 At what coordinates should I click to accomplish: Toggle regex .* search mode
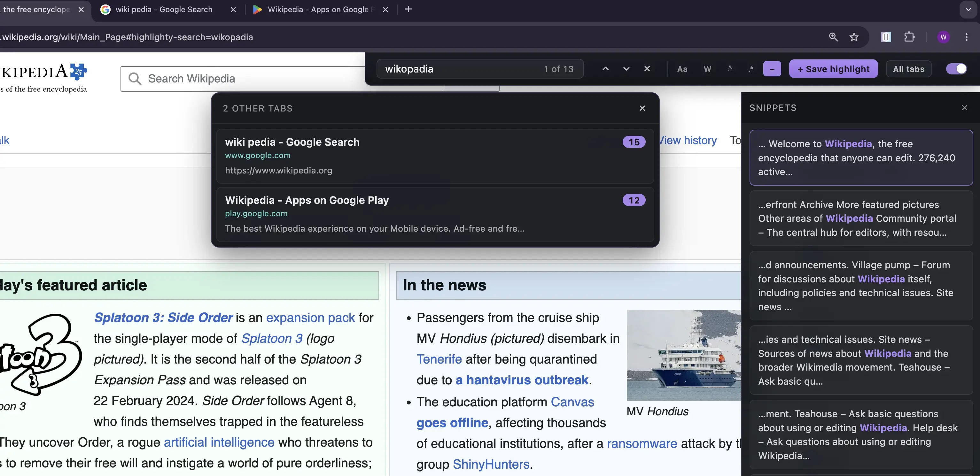pyautogui.click(x=750, y=69)
